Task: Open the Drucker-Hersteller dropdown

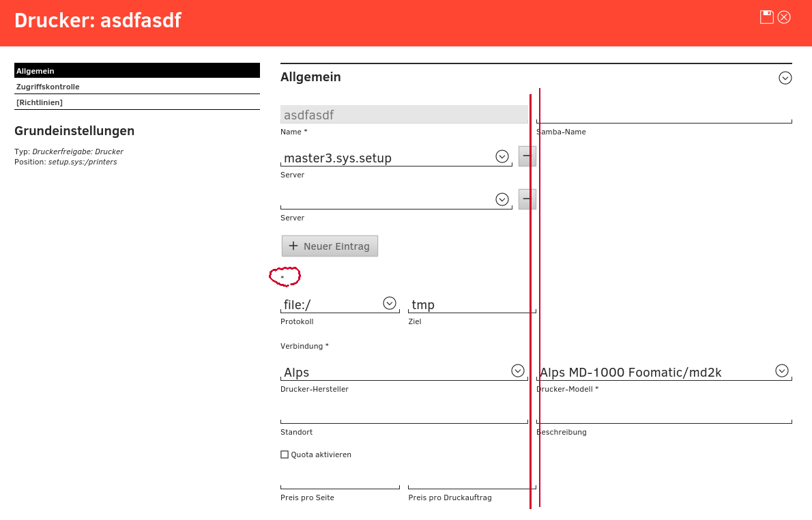Action: [x=518, y=371]
